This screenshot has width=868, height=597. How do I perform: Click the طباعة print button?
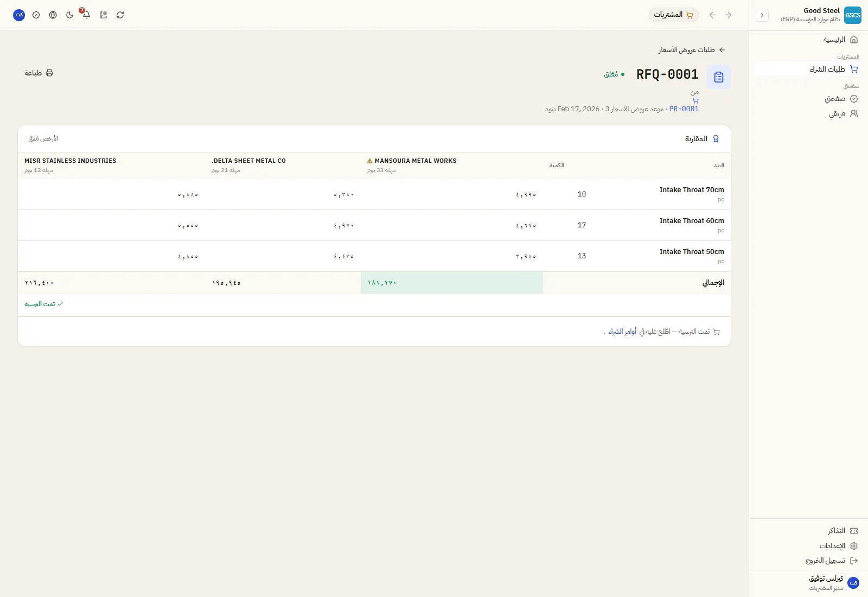39,73
